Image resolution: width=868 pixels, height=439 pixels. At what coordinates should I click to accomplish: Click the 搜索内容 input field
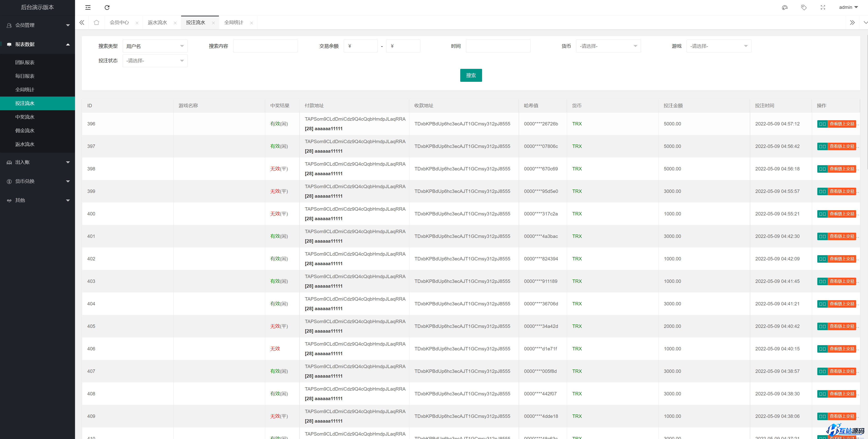click(x=265, y=46)
